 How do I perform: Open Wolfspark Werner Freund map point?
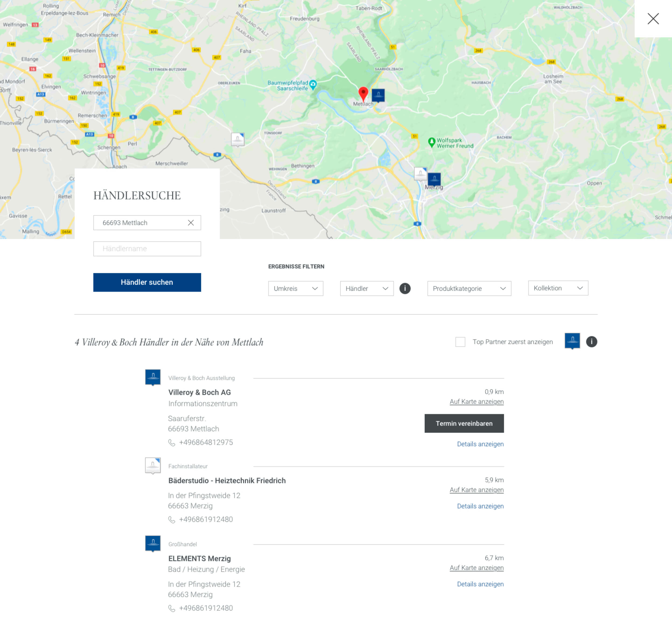tap(451, 143)
